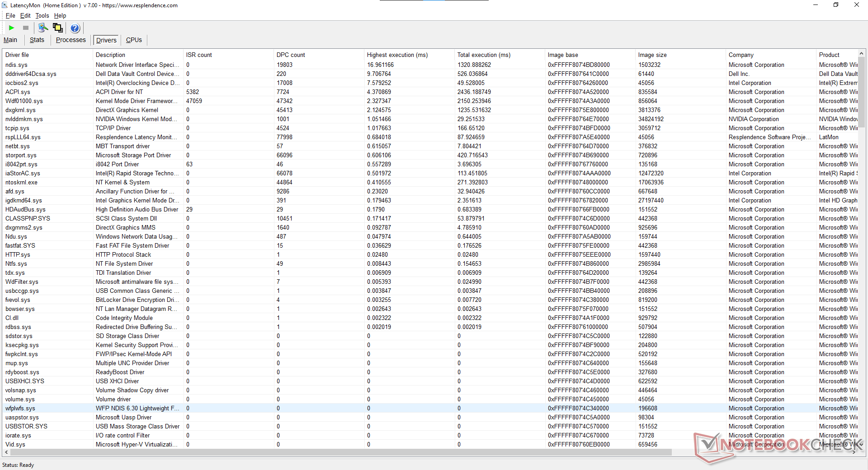The width and height of the screenshot is (868, 470).
Task: Switch to the Stats tab
Action: point(37,40)
